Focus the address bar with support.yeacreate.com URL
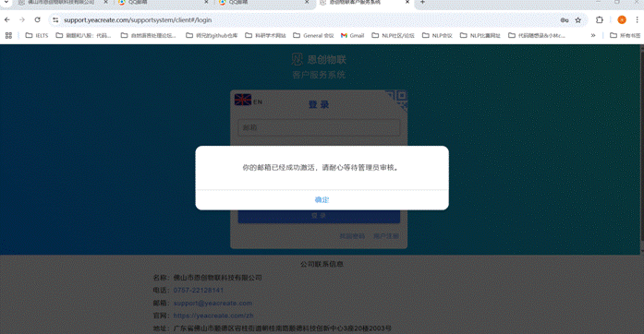The width and height of the screenshot is (644, 334). 138,19
